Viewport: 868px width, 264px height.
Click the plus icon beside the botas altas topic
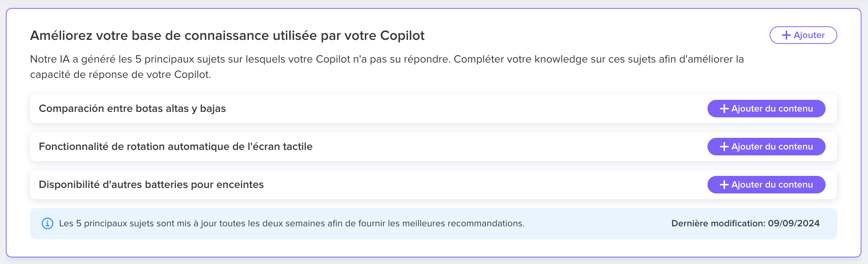[x=724, y=109]
